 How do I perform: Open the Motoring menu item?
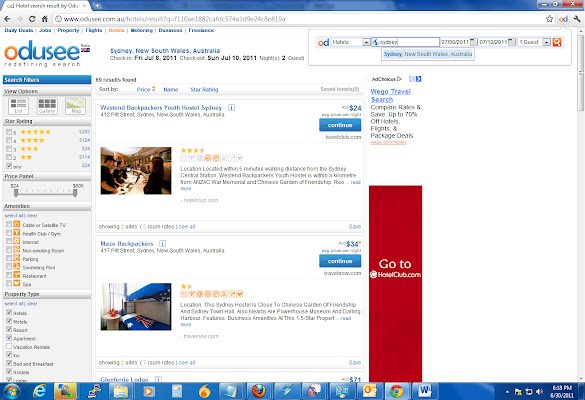(142, 30)
